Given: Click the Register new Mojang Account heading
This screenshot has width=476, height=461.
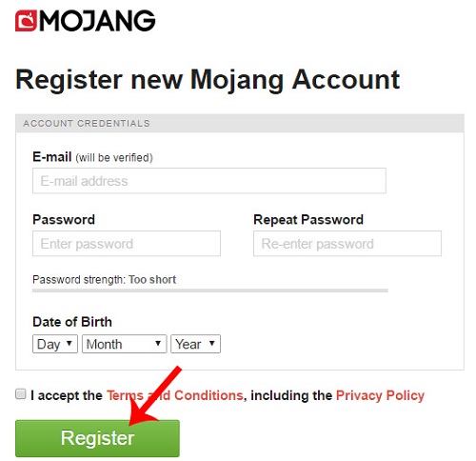Looking at the screenshot, I should tap(208, 80).
